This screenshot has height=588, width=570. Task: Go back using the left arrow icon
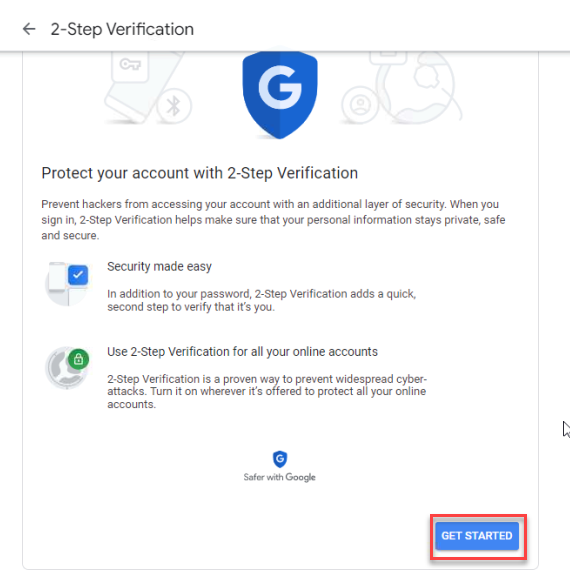tap(29, 29)
